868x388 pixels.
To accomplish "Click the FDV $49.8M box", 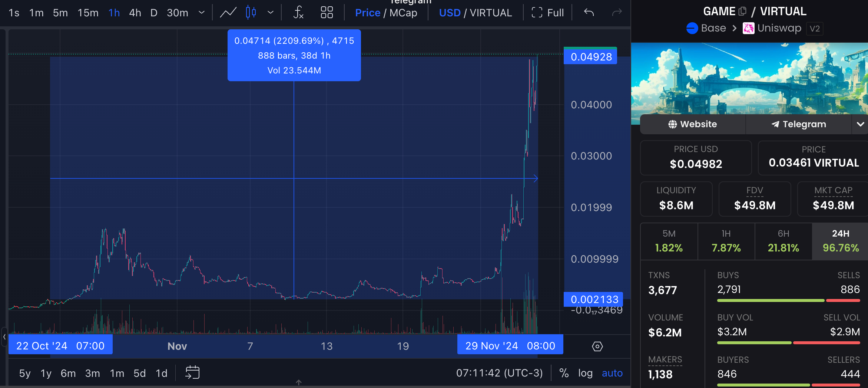I will click(755, 199).
